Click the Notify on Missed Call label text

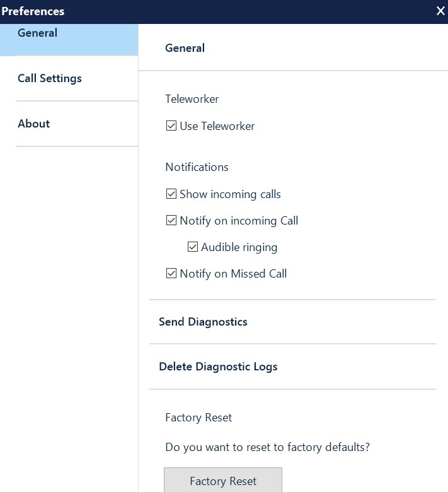[x=233, y=274]
